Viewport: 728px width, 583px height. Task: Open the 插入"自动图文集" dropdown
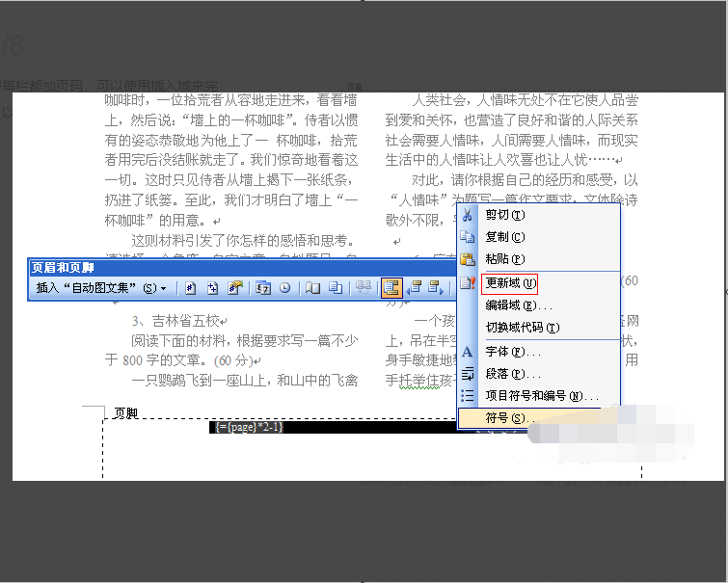click(x=101, y=288)
